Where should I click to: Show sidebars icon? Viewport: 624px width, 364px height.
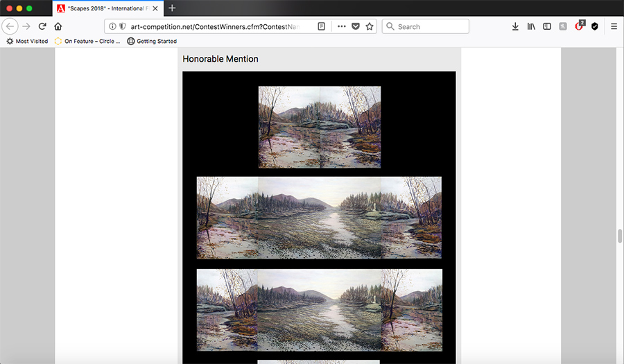coord(547,26)
